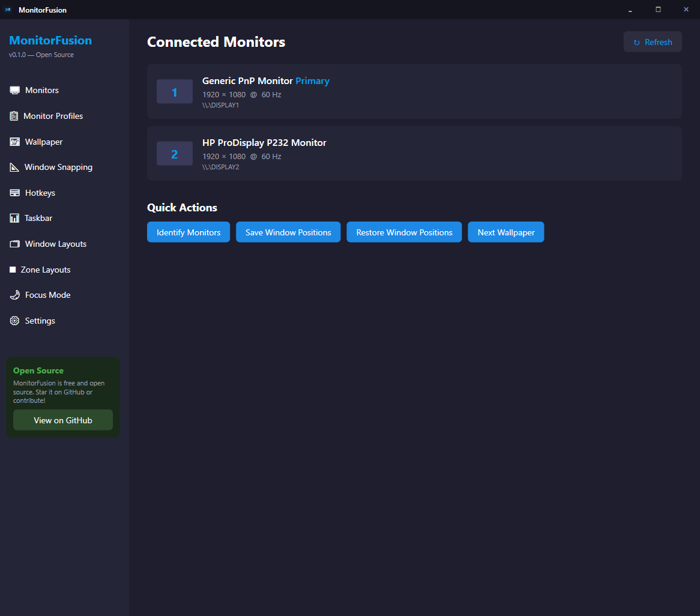700x616 pixels.
Task: Open Settings via the gear icon
Action: 14,321
